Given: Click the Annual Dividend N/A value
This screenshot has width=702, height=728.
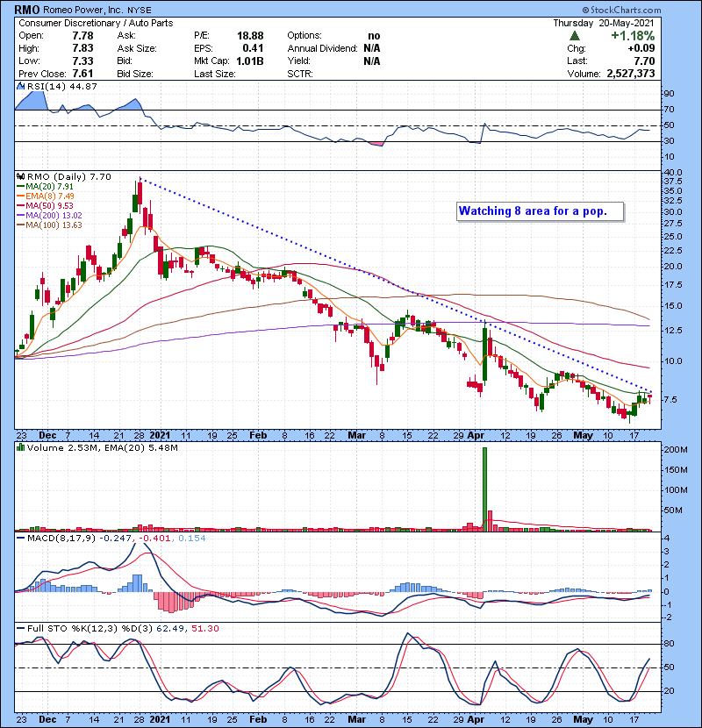Looking at the screenshot, I should (x=372, y=48).
